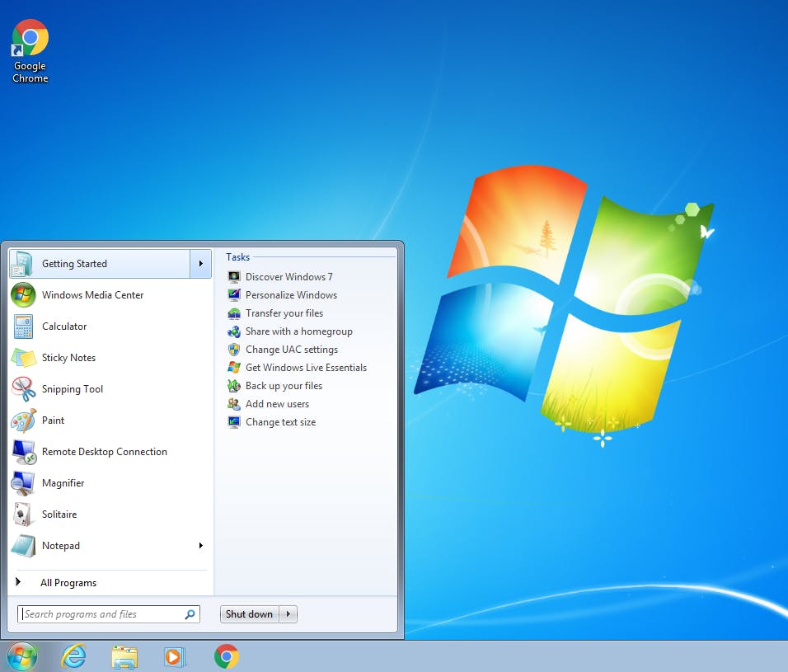Start the Snipping Tool
This screenshot has width=788, height=672.
click(x=72, y=389)
